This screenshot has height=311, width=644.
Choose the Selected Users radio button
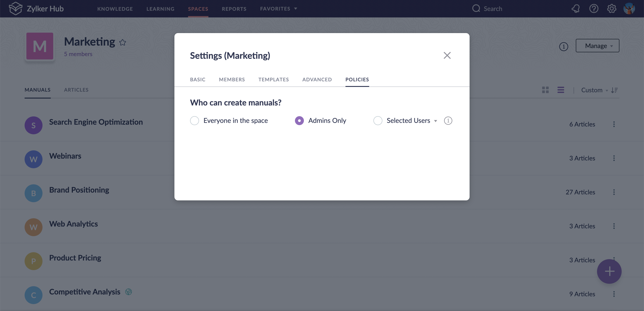pyautogui.click(x=377, y=121)
